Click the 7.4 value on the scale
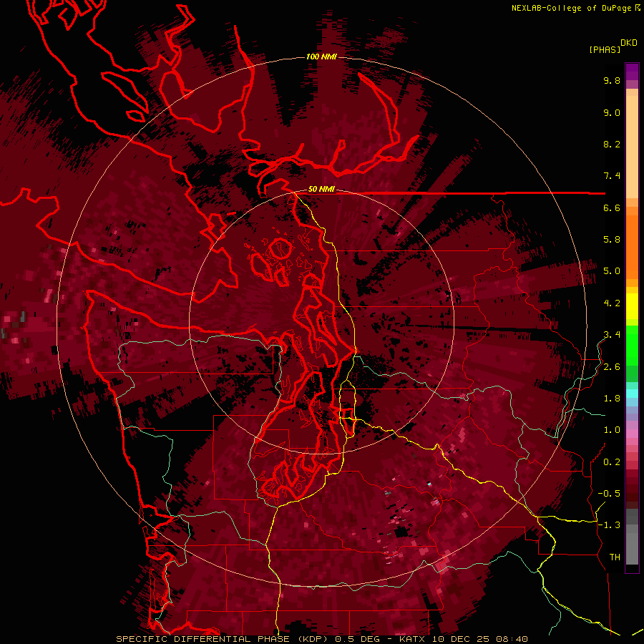 (x=612, y=176)
